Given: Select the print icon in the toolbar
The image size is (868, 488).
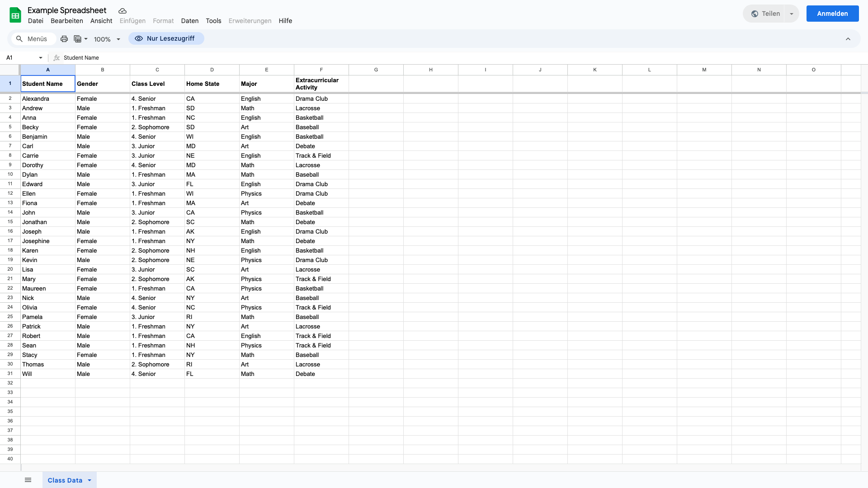Looking at the screenshot, I should pyautogui.click(x=64, y=39).
